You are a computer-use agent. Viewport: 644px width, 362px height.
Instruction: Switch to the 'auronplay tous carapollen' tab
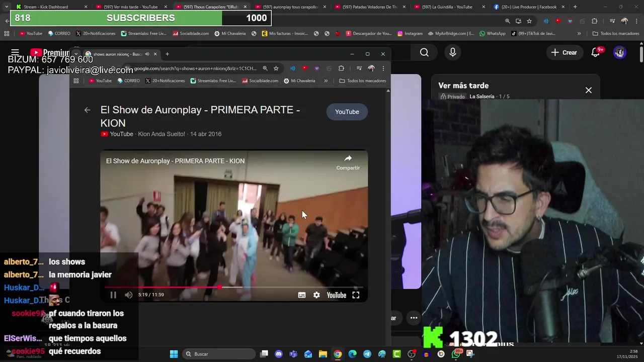290,7
